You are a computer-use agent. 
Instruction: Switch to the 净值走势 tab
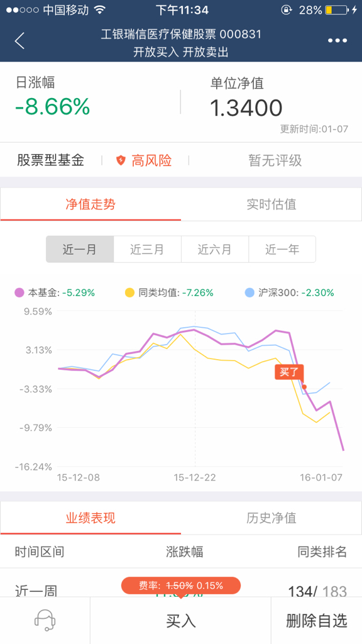click(x=90, y=204)
